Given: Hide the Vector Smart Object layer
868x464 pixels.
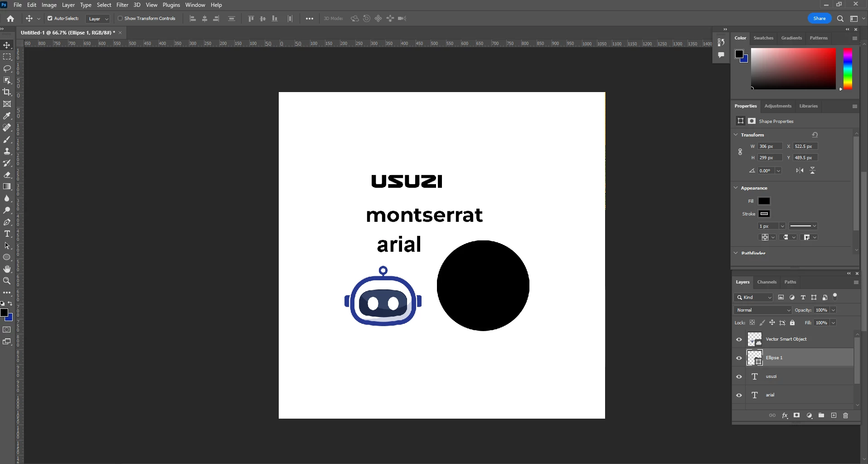Looking at the screenshot, I should point(739,339).
